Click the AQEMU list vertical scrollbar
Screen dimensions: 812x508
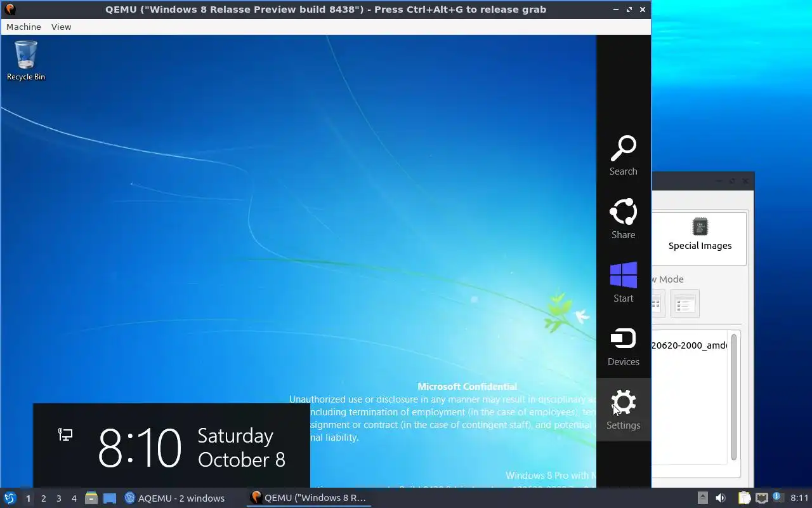[734, 397]
